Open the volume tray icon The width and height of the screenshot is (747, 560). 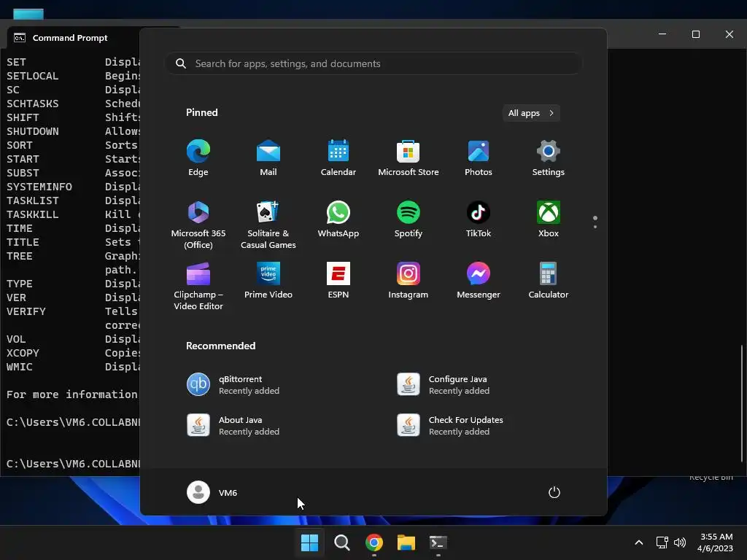click(680, 542)
